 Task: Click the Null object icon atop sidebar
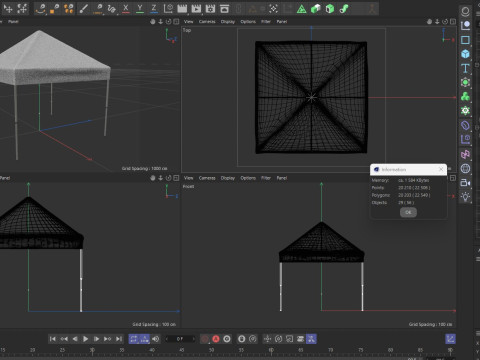(x=465, y=11)
